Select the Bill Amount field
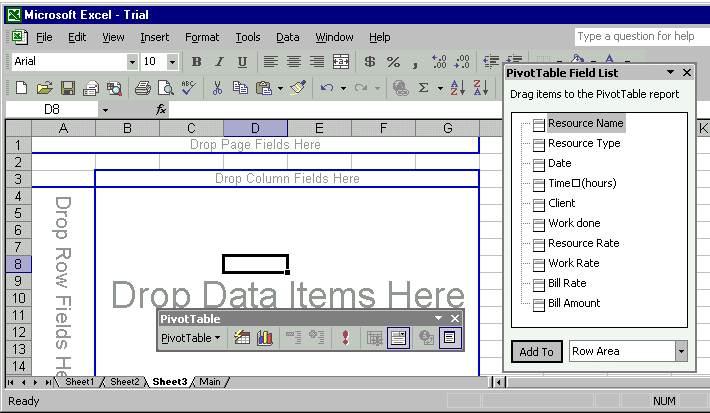Image resolution: width=710 pixels, height=413 pixels. pos(573,303)
